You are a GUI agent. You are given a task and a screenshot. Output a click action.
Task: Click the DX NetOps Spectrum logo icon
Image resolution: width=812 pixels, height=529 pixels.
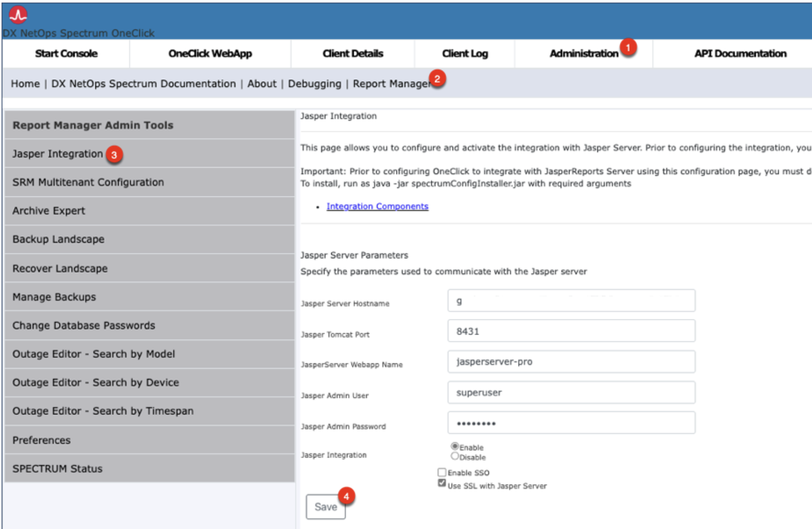click(x=18, y=15)
